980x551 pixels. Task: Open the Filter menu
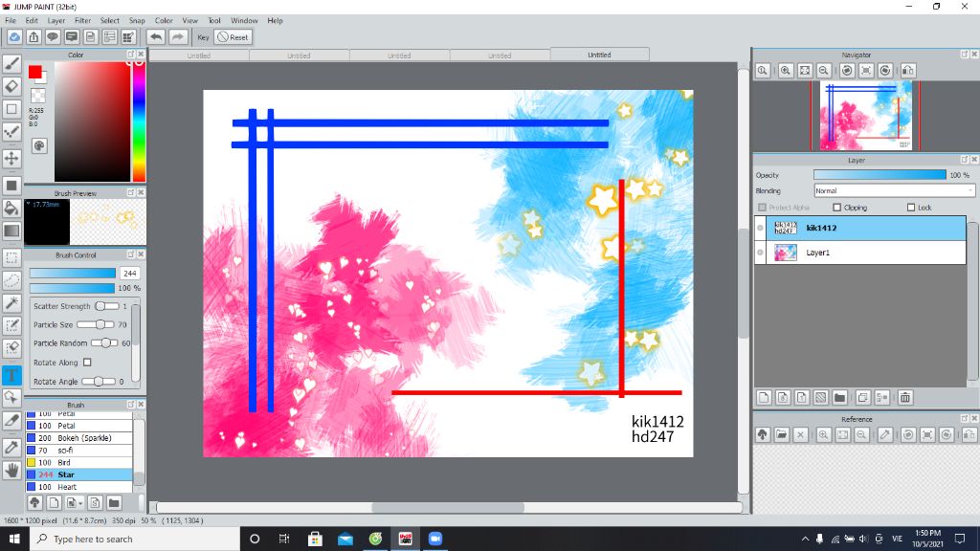click(82, 21)
